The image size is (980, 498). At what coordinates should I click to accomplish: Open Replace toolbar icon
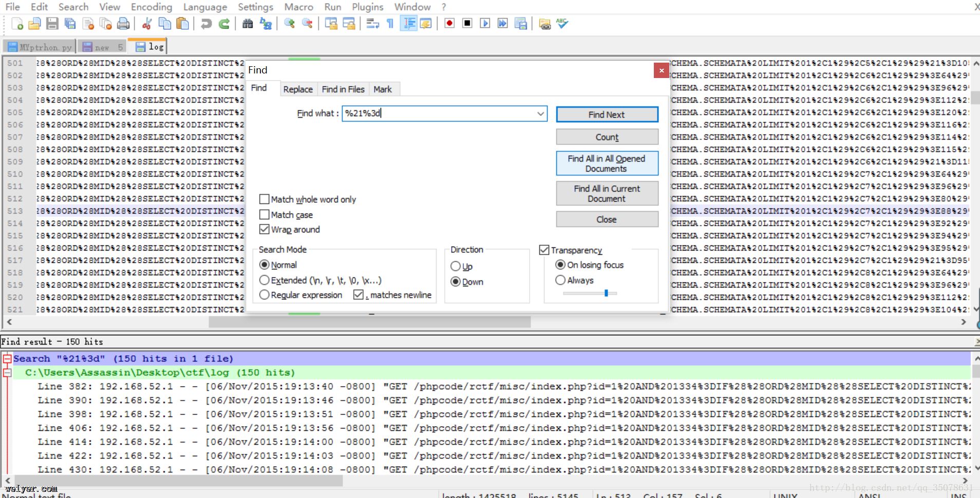pyautogui.click(x=266, y=24)
